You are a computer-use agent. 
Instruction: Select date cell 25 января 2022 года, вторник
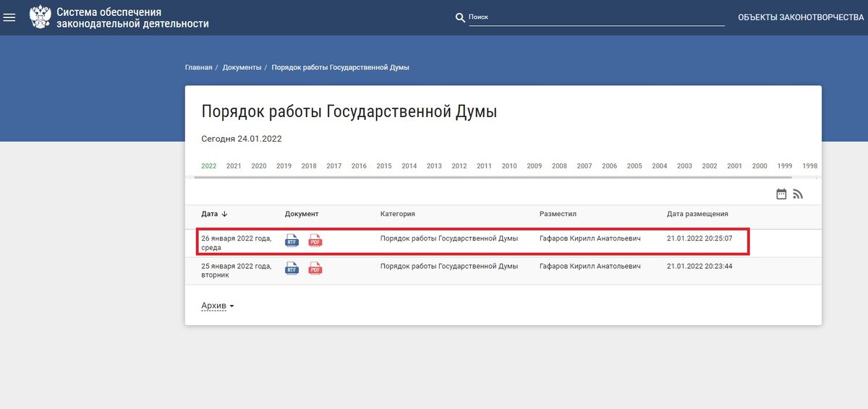(x=237, y=270)
